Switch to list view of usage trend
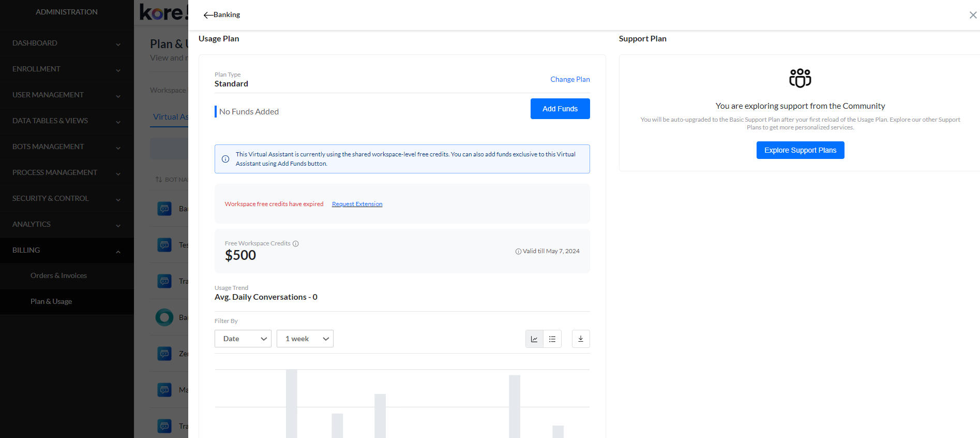Image resolution: width=980 pixels, height=438 pixels. tap(552, 339)
